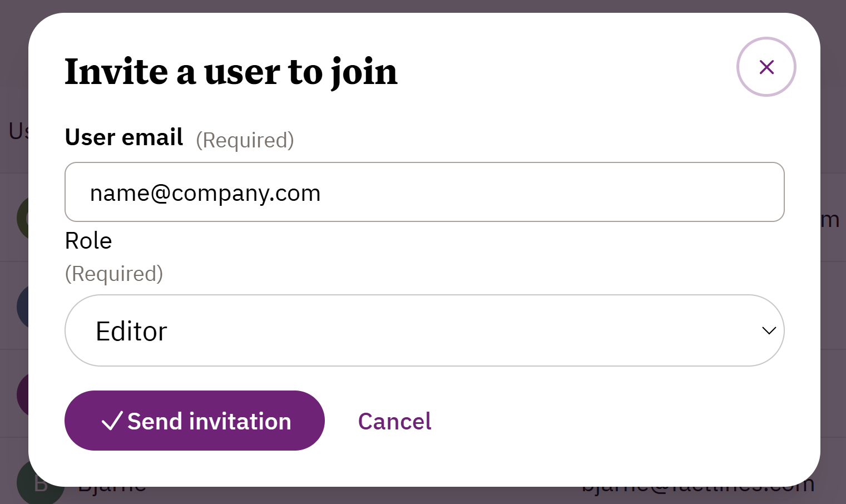This screenshot has width=846, height=504.
Task: Click the dimmed green avatar at left edge
Action: (x=22, y=218)
